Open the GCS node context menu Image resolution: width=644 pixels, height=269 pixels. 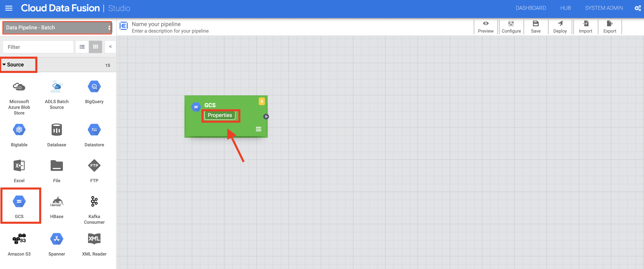pyautogui.click(x=258, y=129)
